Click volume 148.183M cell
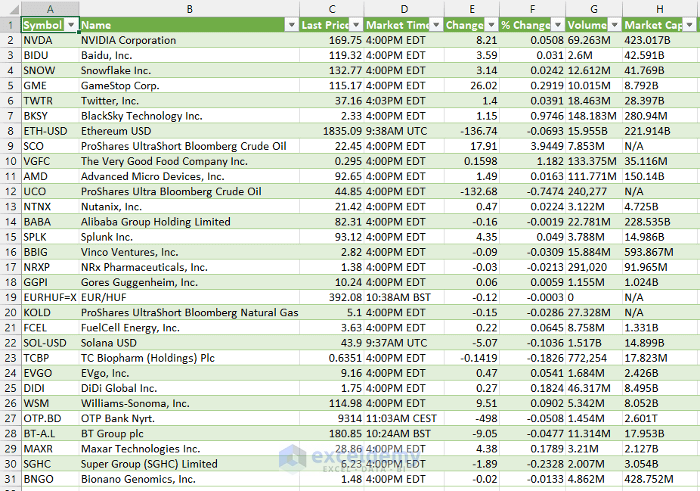Screen dimensions: 700x491 coord(594,116)
